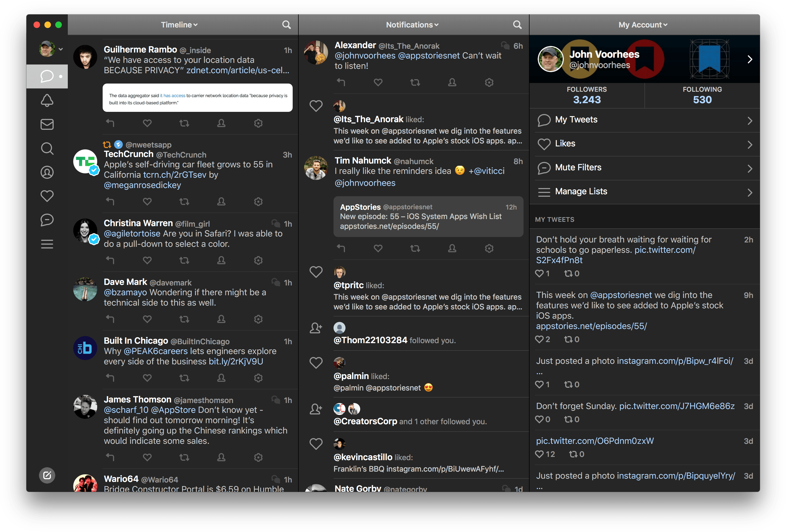Open the Likes row in My Account
Screen dimensions: 786x532
645,144
